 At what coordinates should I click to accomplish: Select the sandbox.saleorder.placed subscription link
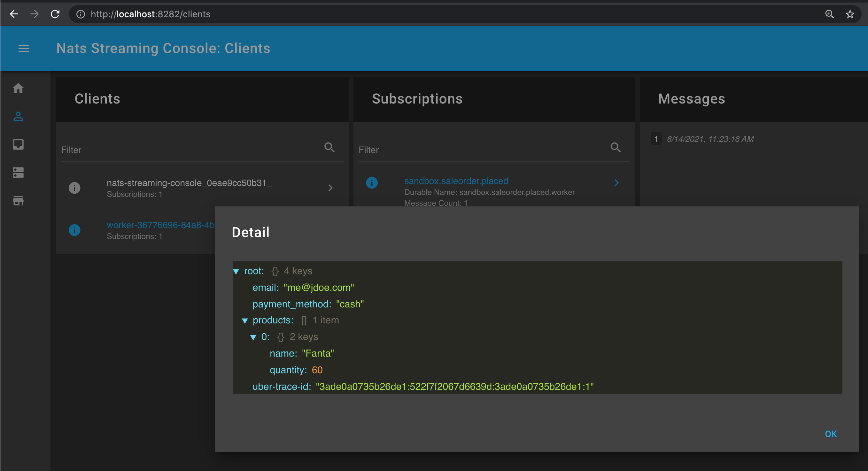pos(455,181)
